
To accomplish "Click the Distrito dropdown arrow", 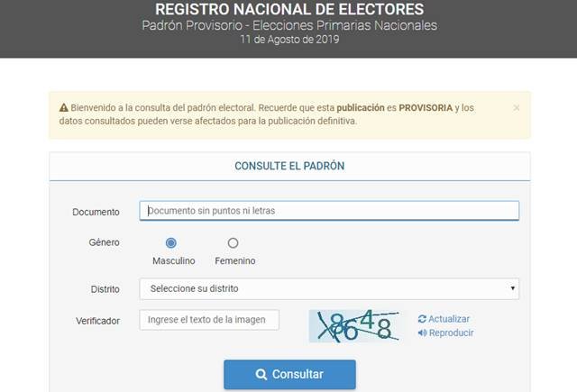I will pyautogui.click(x=513, y=289).
